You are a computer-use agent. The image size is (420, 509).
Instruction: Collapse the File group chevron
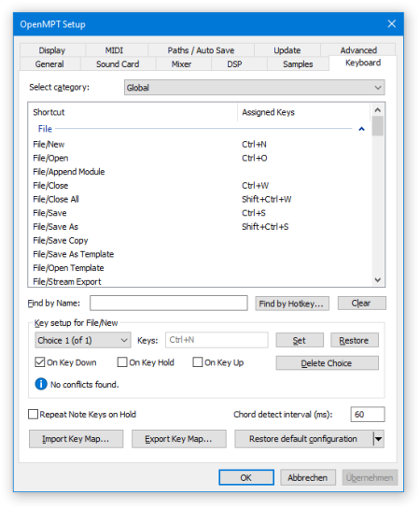[361, 129]
